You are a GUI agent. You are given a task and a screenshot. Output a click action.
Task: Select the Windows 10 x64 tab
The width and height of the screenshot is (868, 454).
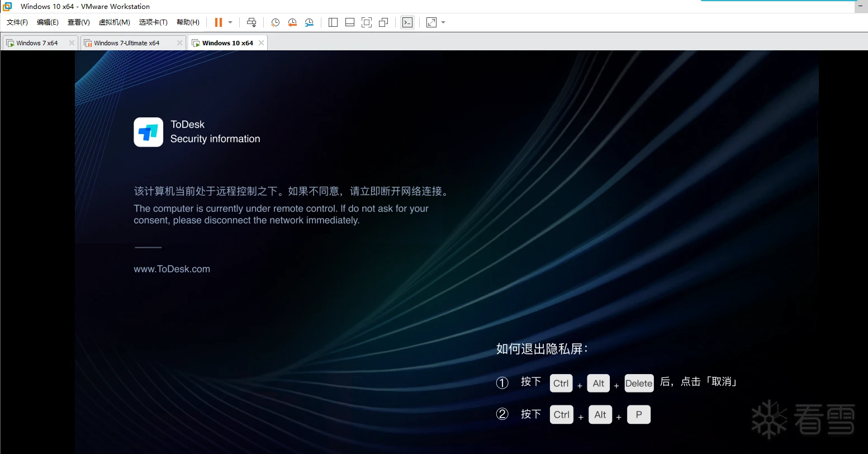(x=227, y=43)
